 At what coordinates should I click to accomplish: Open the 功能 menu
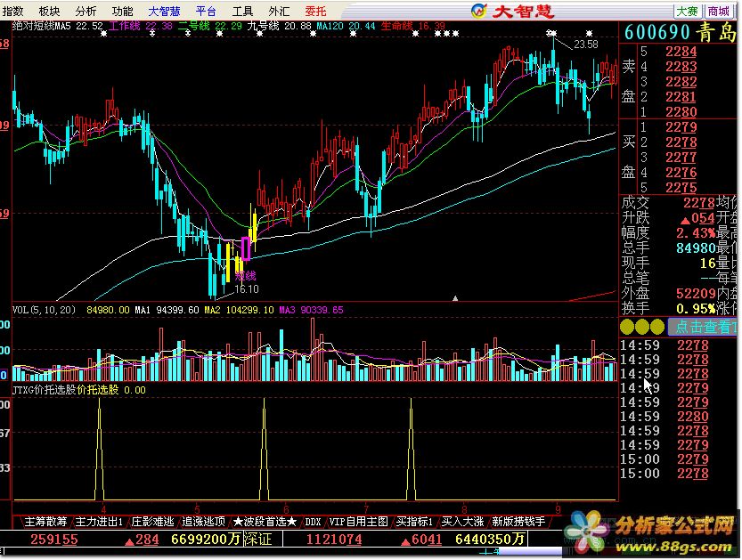tap(122, 11)
